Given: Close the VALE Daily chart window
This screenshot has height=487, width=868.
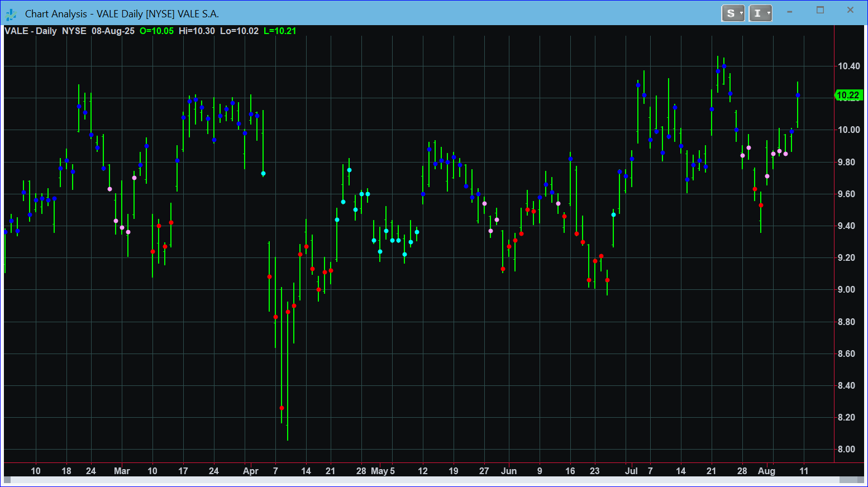Looking at the screenshot, I should [x=850, y=11].
